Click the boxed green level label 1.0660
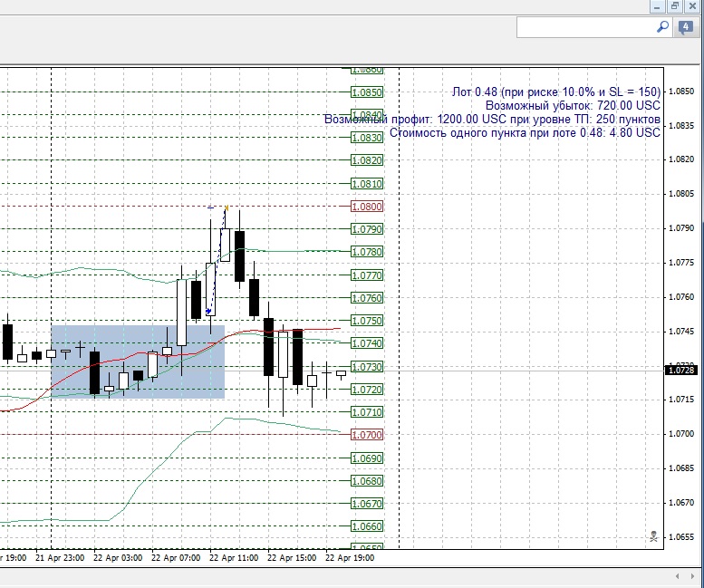 (x=367, y=526)
